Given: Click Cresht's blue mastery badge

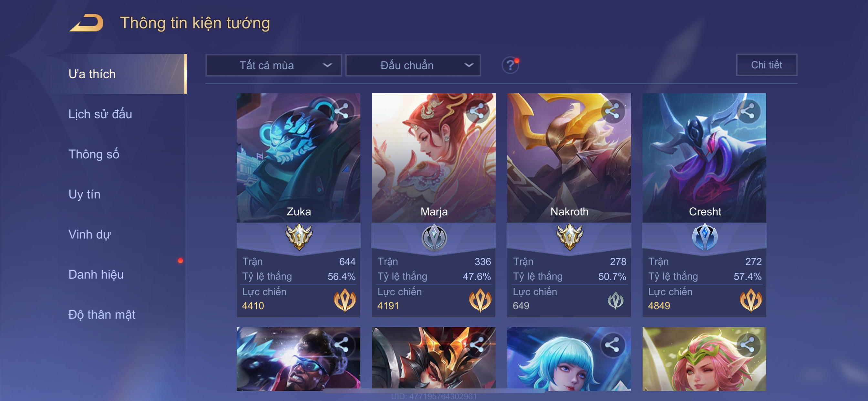Looking at the screenshot, I should pos(705,237).
